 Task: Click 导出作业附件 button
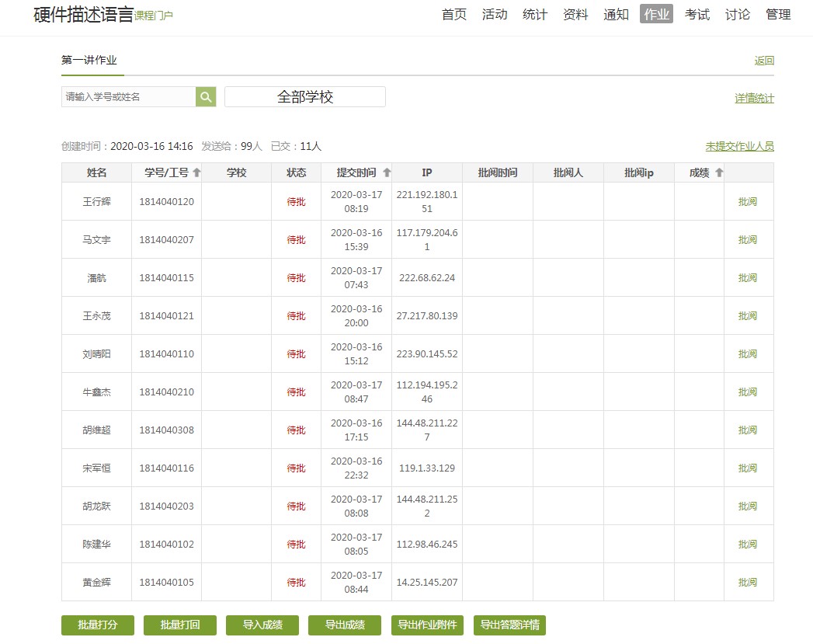[x=427, y=625]
